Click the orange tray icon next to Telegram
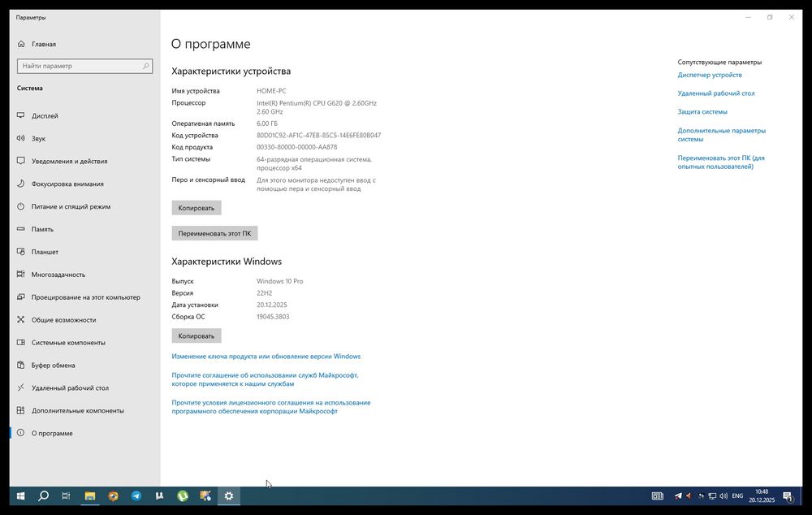 pyautogui.click(x=689, y=496)
